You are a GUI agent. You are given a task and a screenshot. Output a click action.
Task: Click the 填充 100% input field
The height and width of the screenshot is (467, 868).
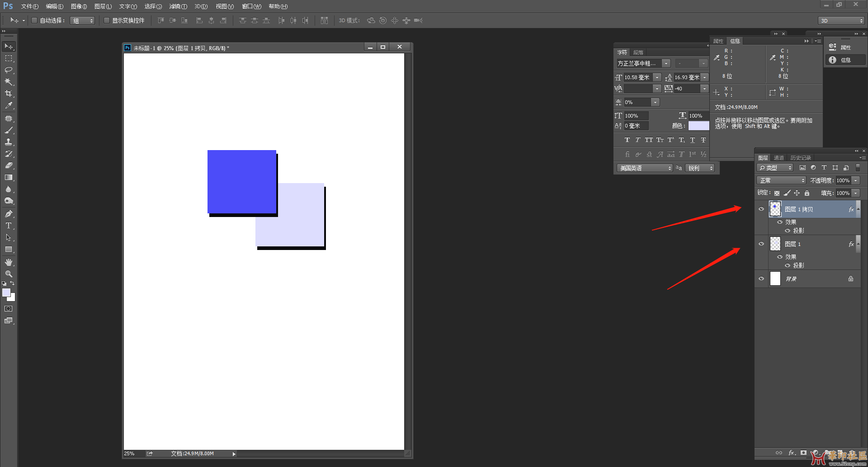click(843, 193)
